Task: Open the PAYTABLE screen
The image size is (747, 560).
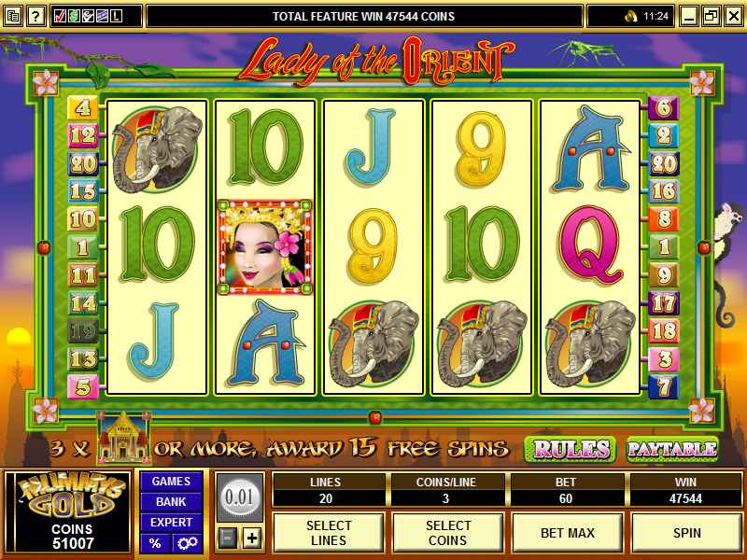Action: 672,449
